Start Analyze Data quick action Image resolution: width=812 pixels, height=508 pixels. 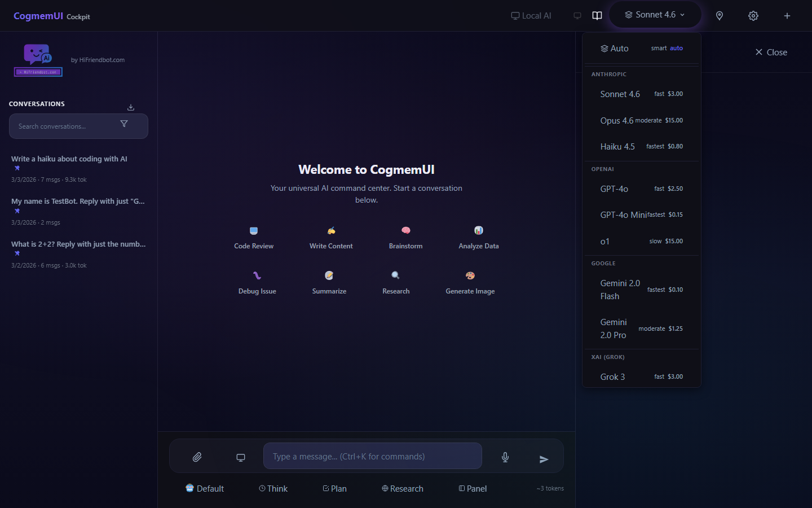(x=479, y=238)
